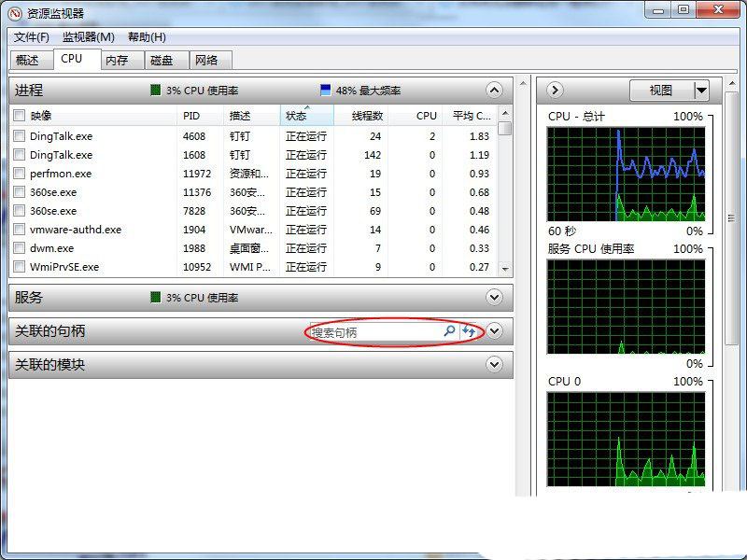The width and height of the screenshot is (747, 560).
Task: Toggle the select-all checkbox in the 映像 column header
Action: tap(20, 116)
